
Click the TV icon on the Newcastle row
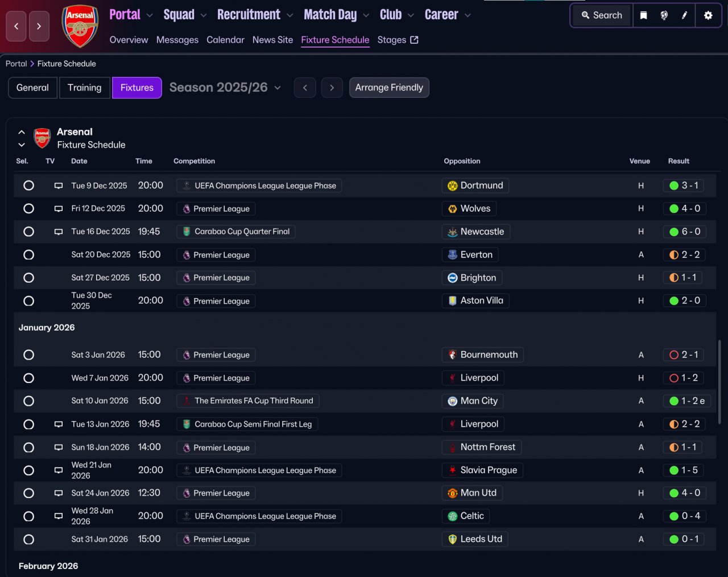(x=58, y=232)
